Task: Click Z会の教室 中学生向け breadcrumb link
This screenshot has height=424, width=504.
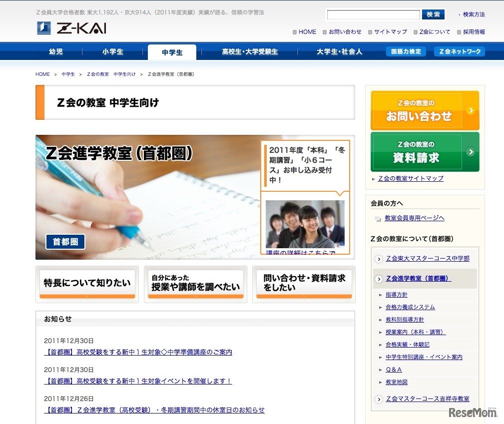Action: [x=111, y=74]
